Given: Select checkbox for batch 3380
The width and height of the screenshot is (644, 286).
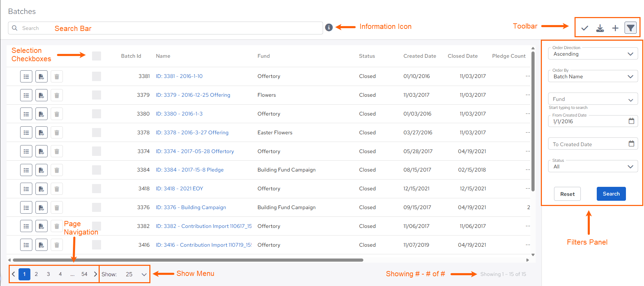Looking at the screenshot, I should (97, 114).
